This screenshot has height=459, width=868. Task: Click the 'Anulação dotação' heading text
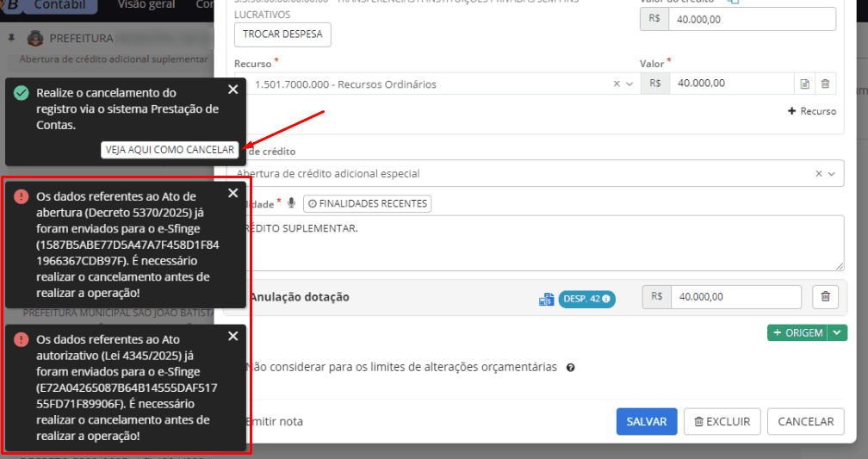pyautogui.click(x=299, y=297)
